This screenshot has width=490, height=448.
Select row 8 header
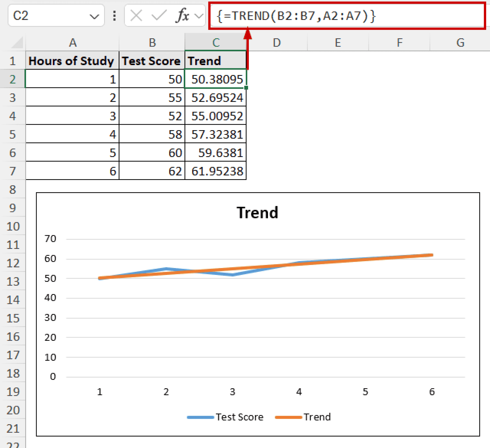(13, 189)
